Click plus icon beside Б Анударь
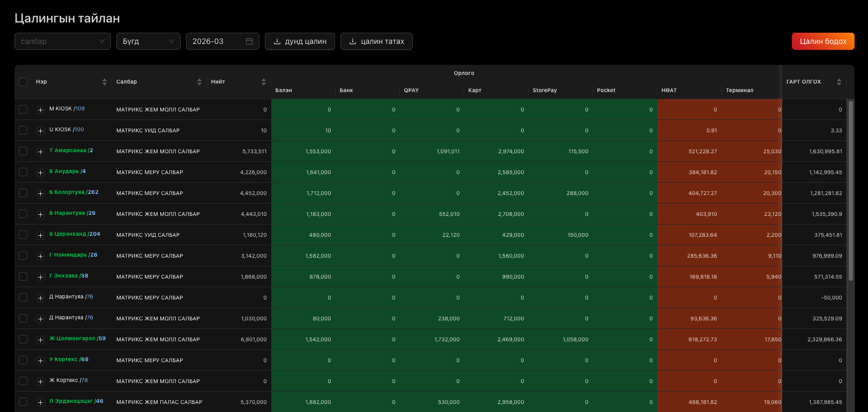 40,173
